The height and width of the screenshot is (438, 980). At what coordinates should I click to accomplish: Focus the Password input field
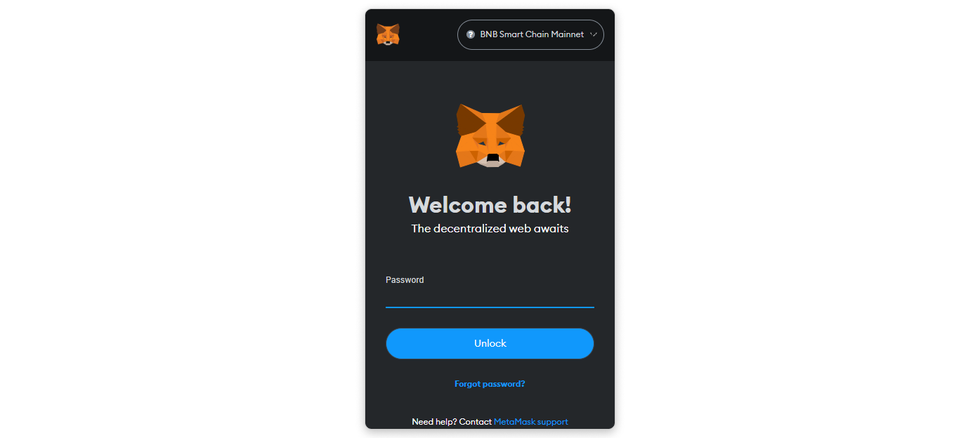point(490,298)
